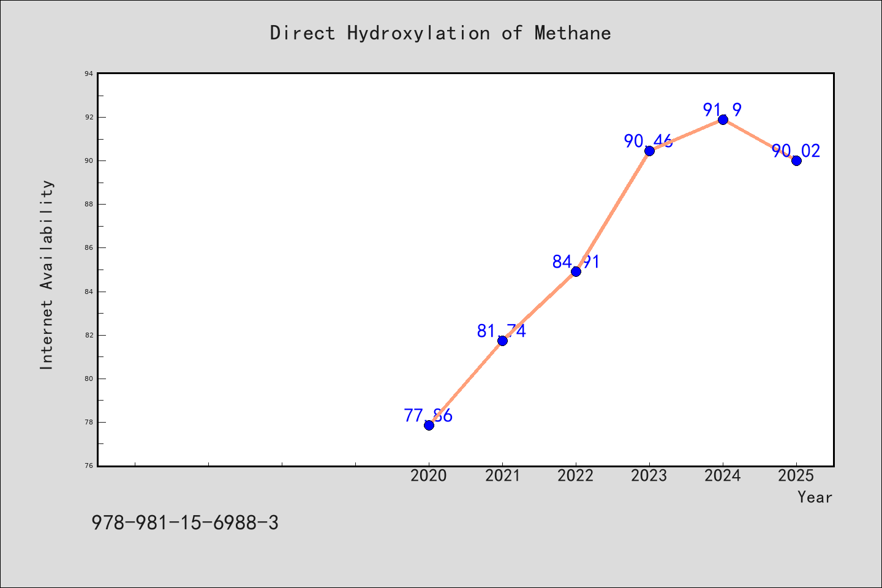Viewport: 882px width, 588px height.
Task: Click the Internet Availability axis label
Action: pyautogui.click(x=47, y=274)
